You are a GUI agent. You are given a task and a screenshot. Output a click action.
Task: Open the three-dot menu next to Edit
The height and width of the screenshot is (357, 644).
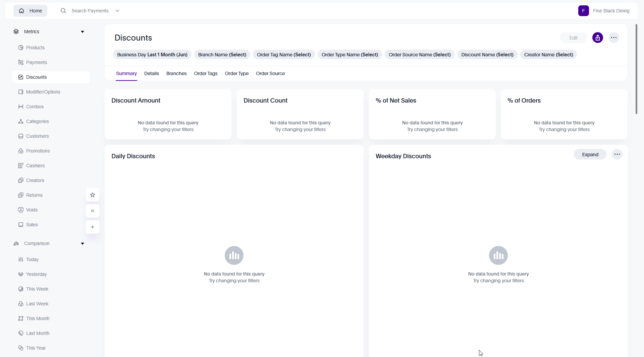pyautogui.click(x=614, y=38)
